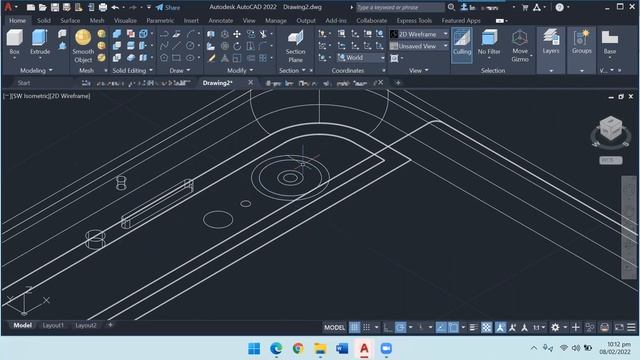640x360 pixels.
Task: Open Zoom from the taskbar
Action: point(386,349)
